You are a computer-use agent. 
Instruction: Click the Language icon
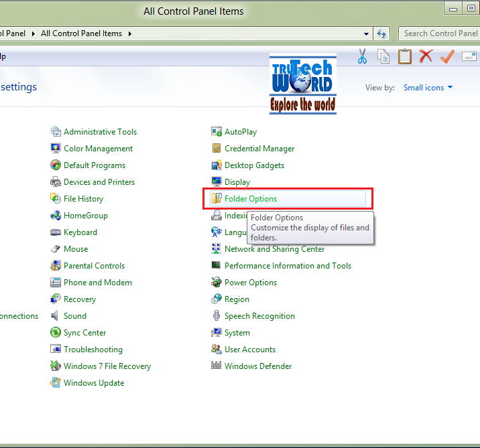tap(217, 232)
